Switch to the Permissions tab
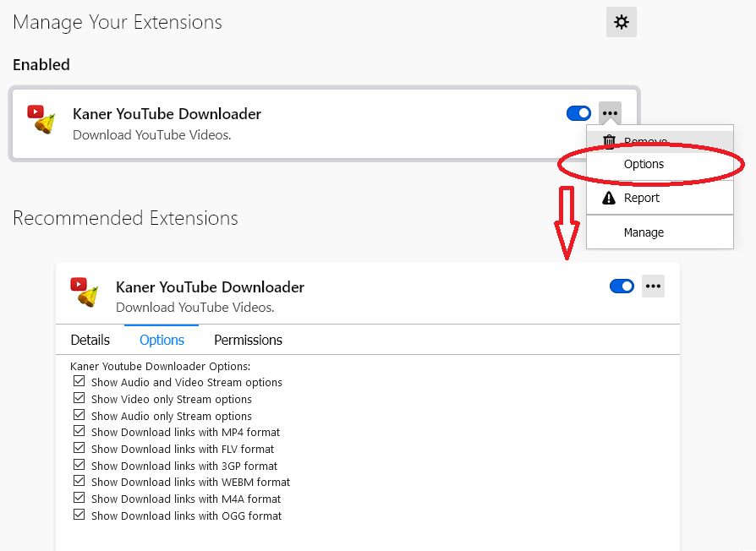Image resolution: width=756 pixels, height=551 pixels. (248, 340)
